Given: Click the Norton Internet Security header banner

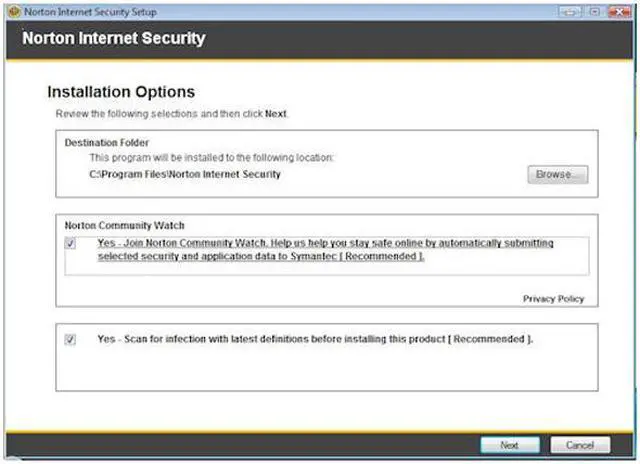Looking at the screenshot, I should pyautogui.click(x=113, y=39).
